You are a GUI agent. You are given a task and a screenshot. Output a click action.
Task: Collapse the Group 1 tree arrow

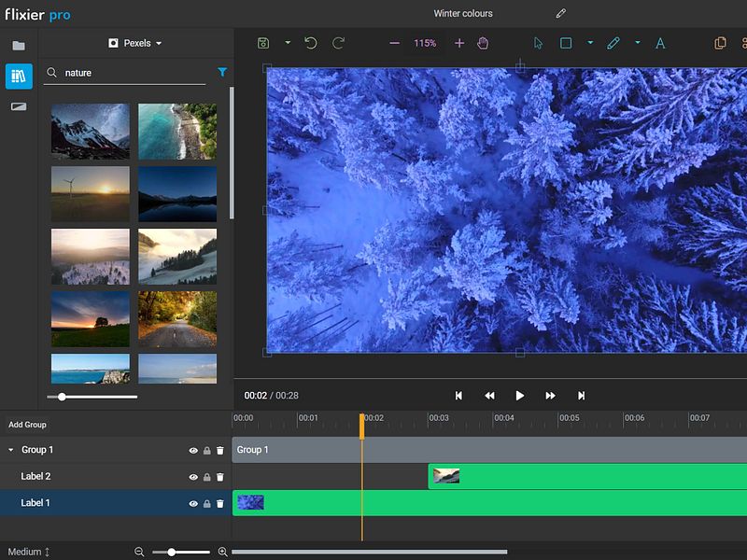(x=11, y=450)
